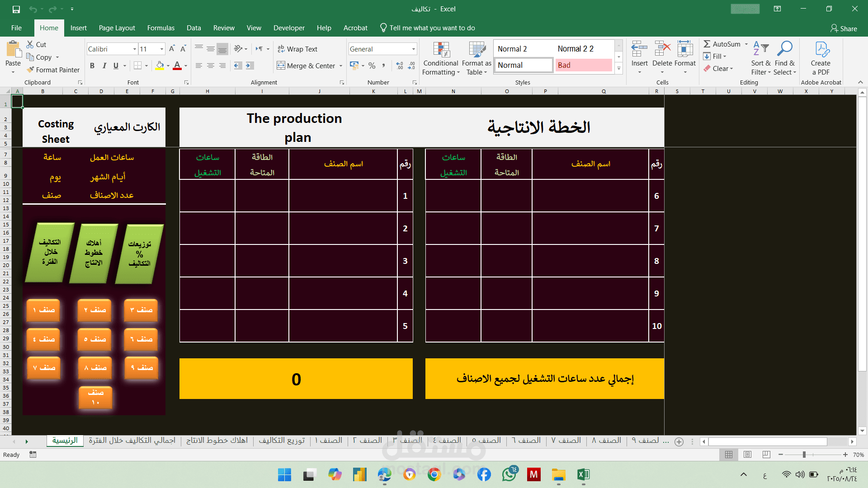Image resolution: width=868 pixels, height=488 pixels.
Task: Click the zoom slider handle
Action: click(804, 455)
